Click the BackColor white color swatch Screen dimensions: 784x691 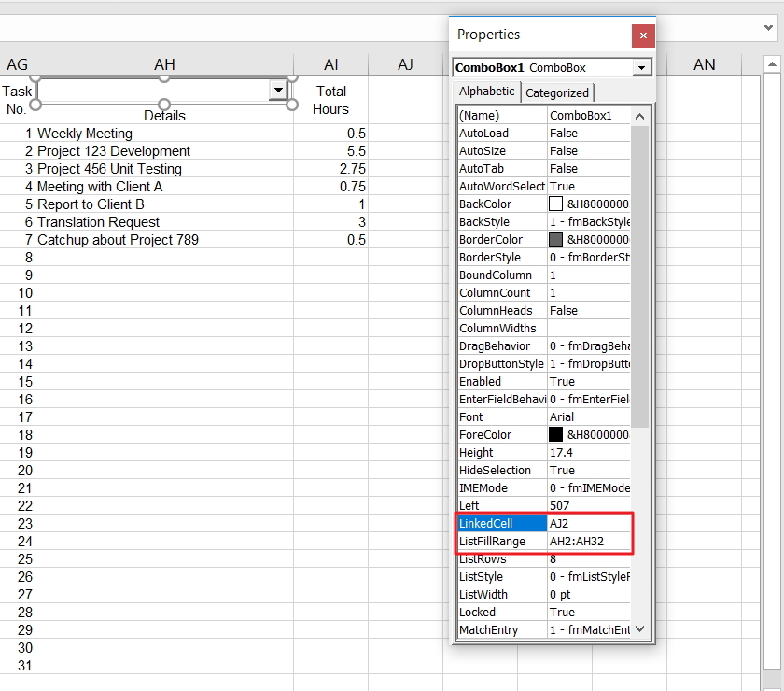point(555,204)
